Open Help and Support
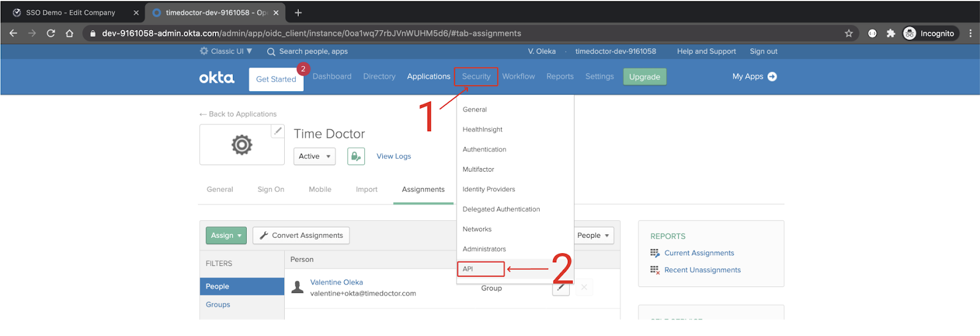Screen dimensions: 980x336 point(706,52)
